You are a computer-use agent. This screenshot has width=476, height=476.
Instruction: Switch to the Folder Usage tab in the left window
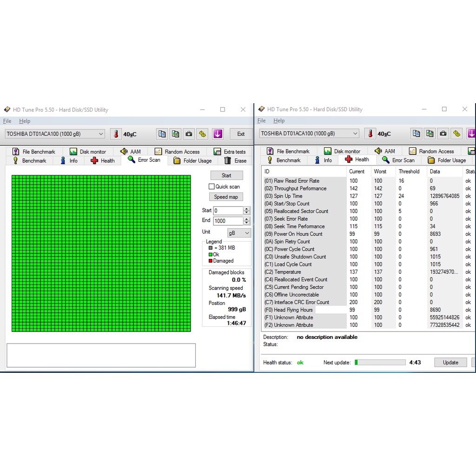tap(192, 161)
